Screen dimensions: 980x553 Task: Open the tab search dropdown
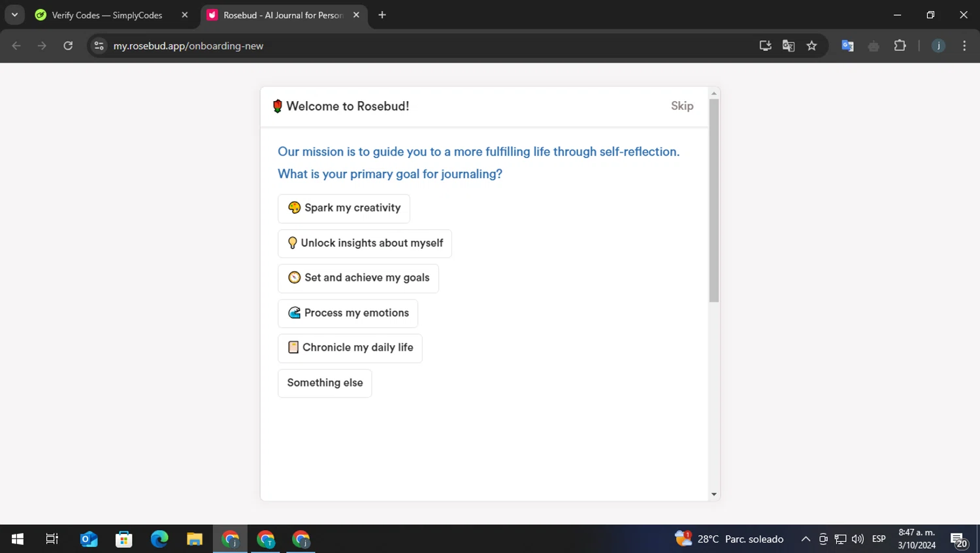[14, 15]
